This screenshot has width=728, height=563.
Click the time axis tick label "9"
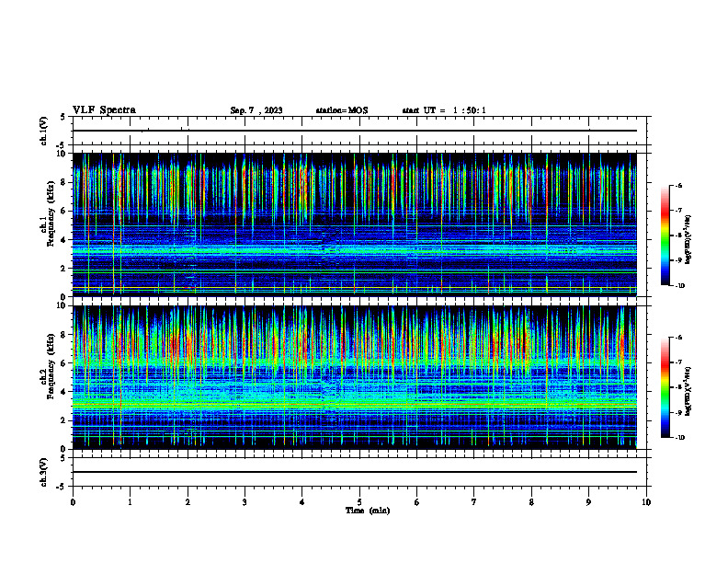click(588, 502)
